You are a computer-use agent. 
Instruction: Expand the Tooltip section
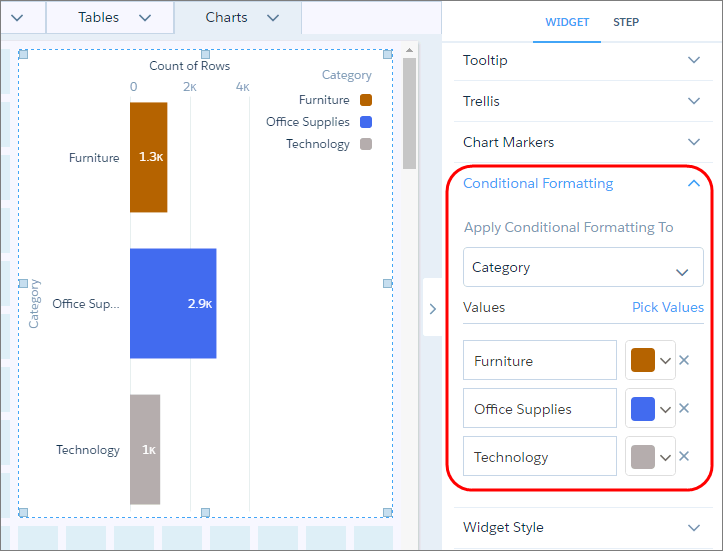pos(694,61)
